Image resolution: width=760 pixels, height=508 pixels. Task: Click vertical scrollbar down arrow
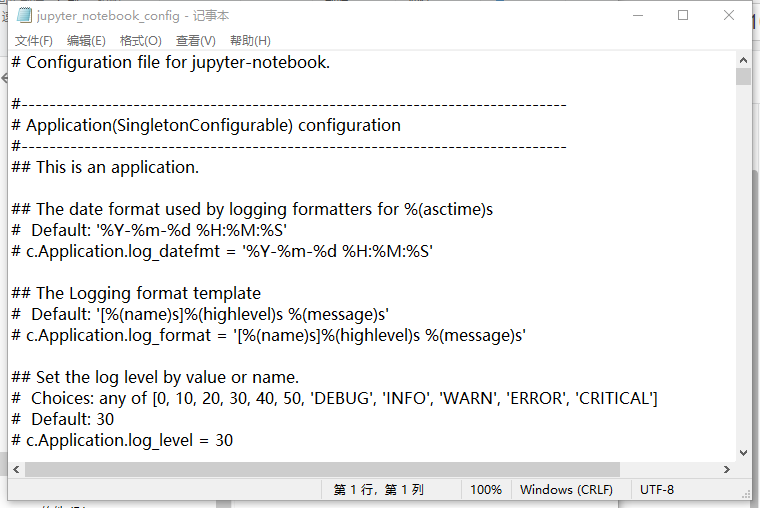pyautogui.click(x=743, y=453)
